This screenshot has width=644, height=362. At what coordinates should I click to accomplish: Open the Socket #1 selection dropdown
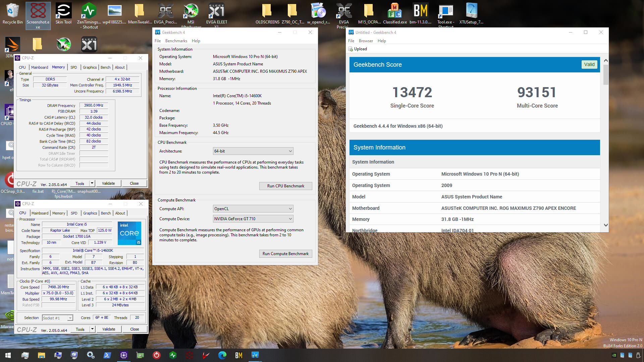(57, 318)
